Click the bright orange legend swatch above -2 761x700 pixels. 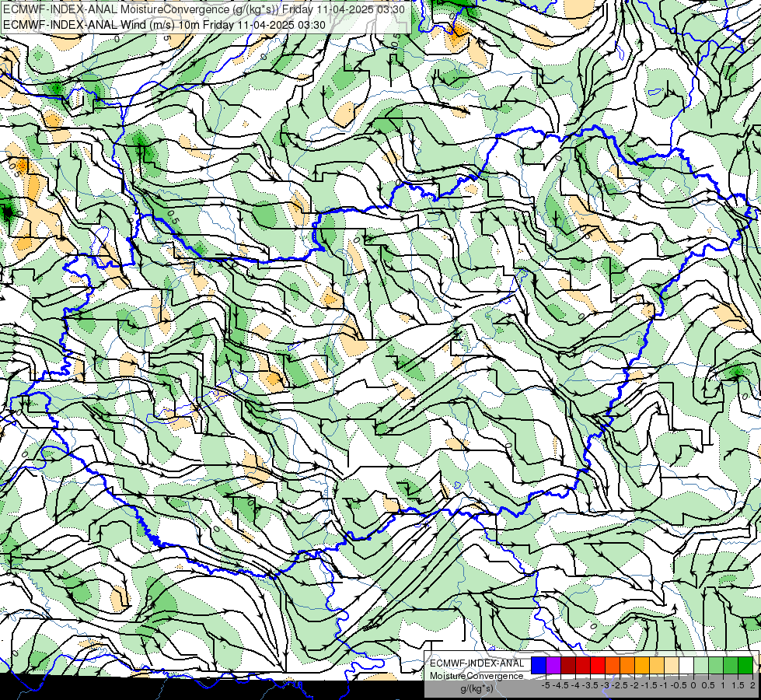tap(627, 665)
